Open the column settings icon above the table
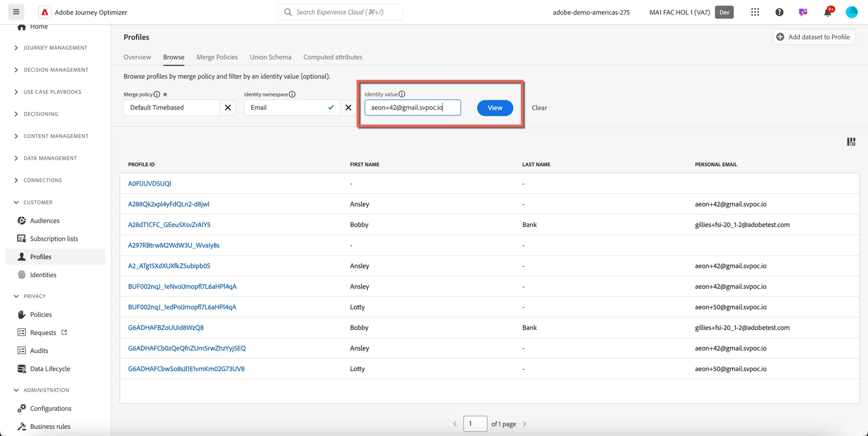Screen dimensions: 868x436 coord(851,142)
